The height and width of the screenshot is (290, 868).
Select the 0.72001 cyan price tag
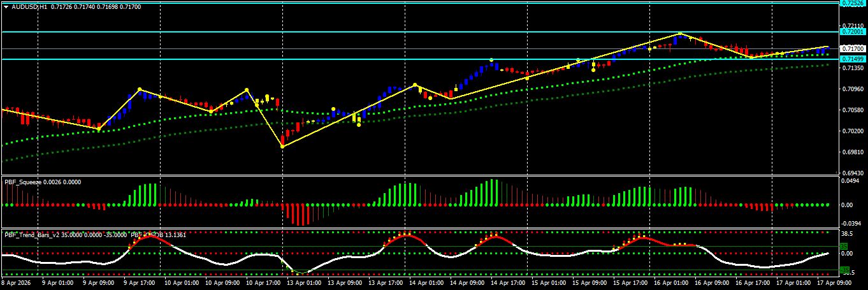pyautogui.click(x=853, y=31)
